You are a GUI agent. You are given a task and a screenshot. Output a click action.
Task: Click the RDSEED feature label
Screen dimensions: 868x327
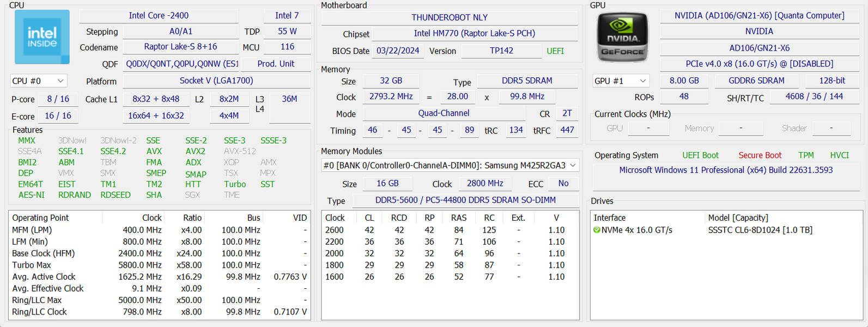pos(116,195)
